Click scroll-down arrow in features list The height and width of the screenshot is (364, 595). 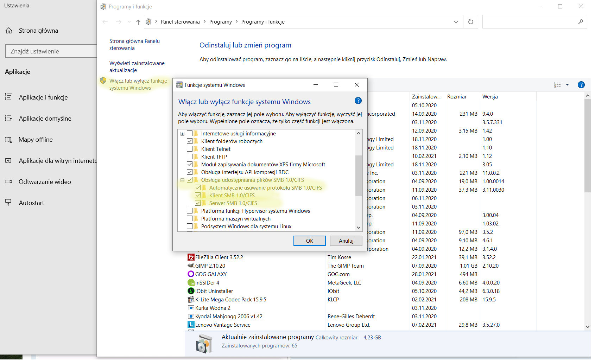[359, 228]
